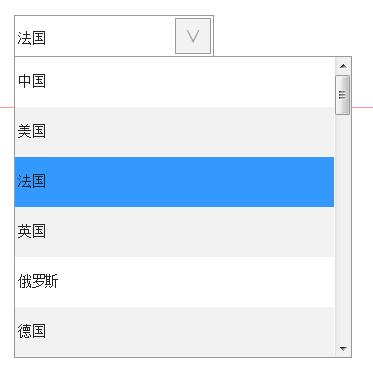Pick the highlighted 法国 list entry
This screenshot has height=378, width=373.
coord(174,182)
